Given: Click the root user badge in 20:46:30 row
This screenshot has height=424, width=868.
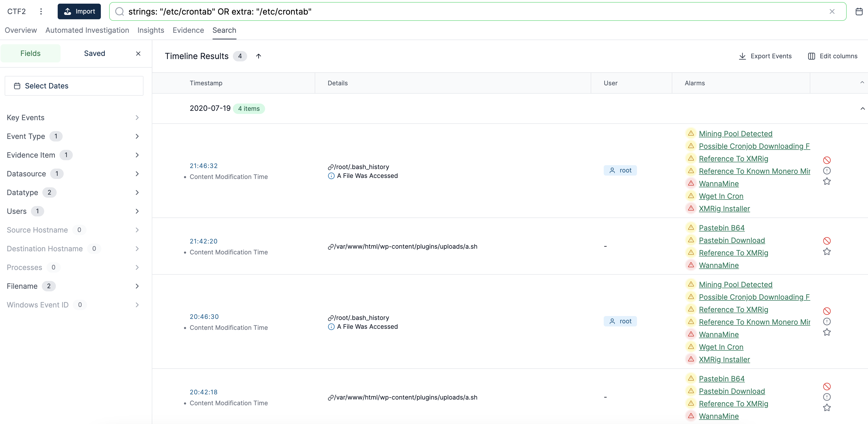Looking at the screenshot, I should click(620, 322).
